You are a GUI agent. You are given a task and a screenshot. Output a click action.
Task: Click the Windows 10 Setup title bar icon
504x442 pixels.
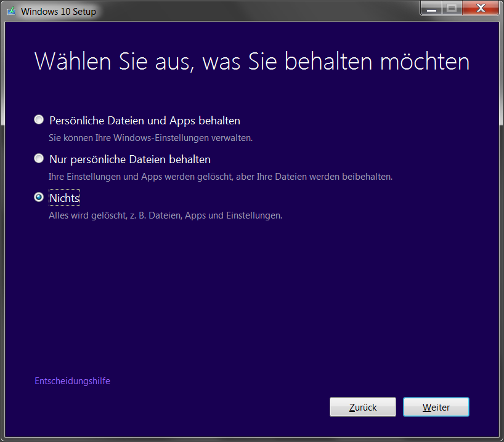11,11
